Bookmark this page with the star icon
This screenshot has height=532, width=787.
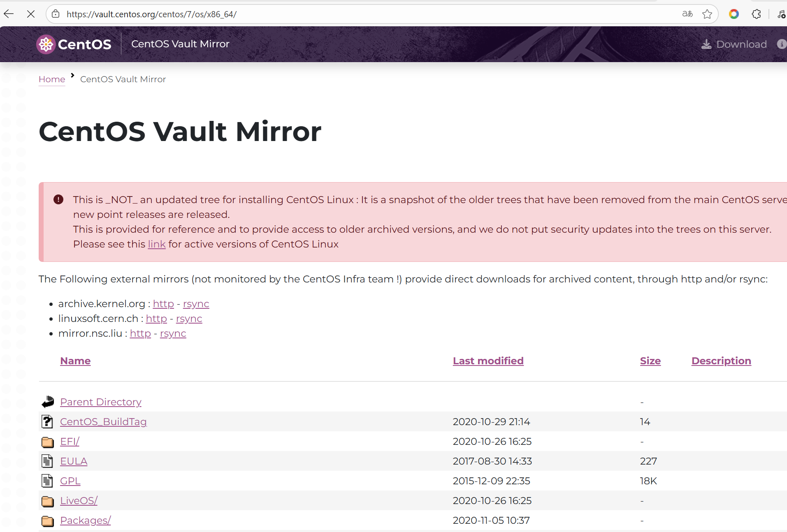[707, 14]
